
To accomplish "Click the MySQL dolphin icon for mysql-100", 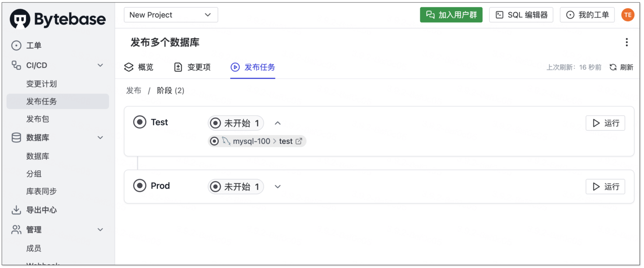I will [226, 141].
